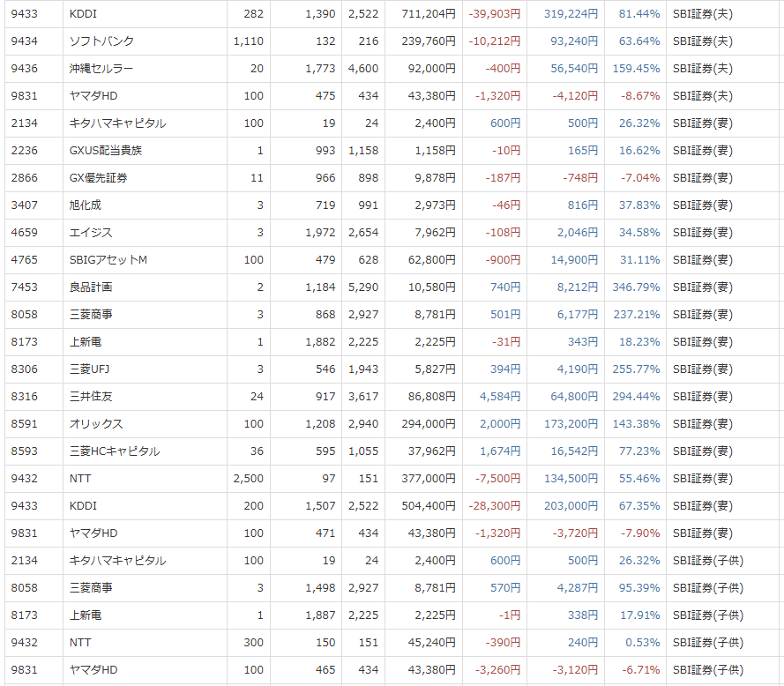Image resolution: width=784 pixels, height=686 pixels.
Task: Select stock code 8306
Action: (24, 369)
